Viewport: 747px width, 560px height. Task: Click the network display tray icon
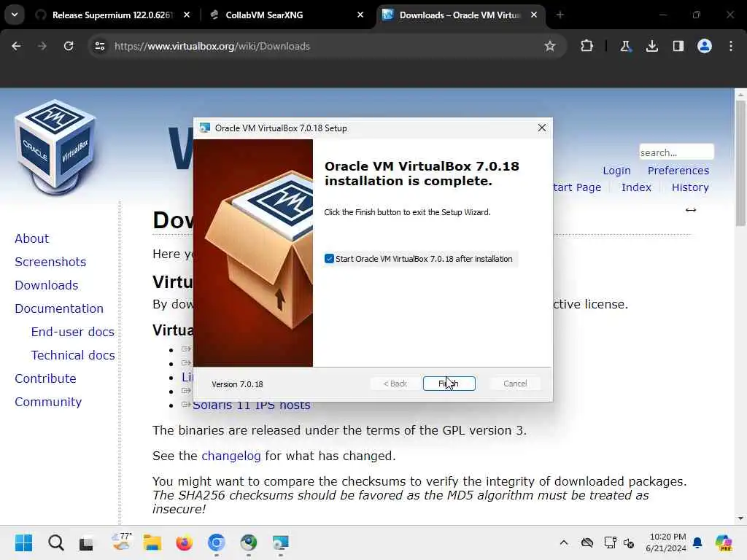610,542
